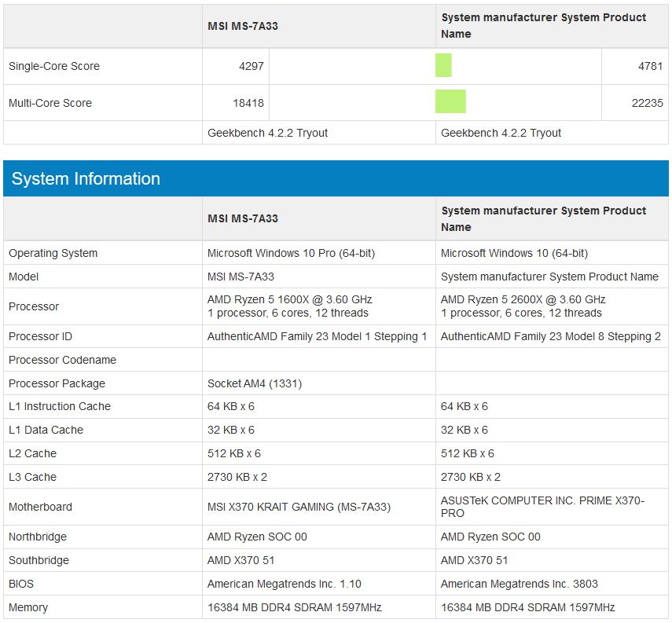The height and width of the screenshot is (623, 672).
Task: Select the L2 Cache row label
Action: (x=32, y=453)
